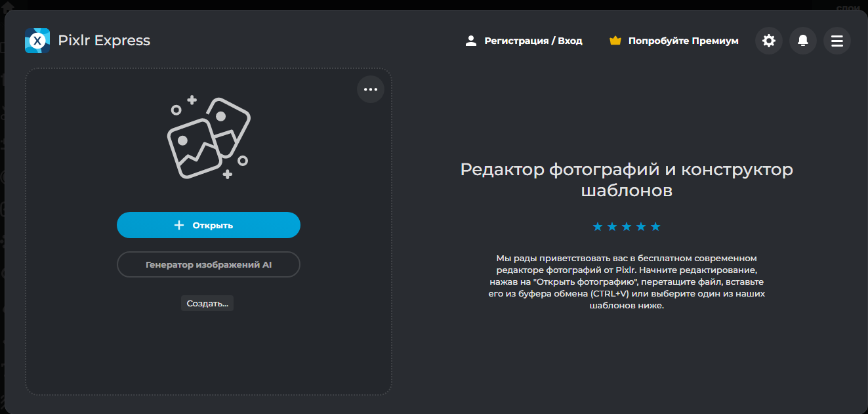Image resolution: width=868 pixels, height=414 pixels.
Task: Open notifications bell
Action: [x=803, y=41]
